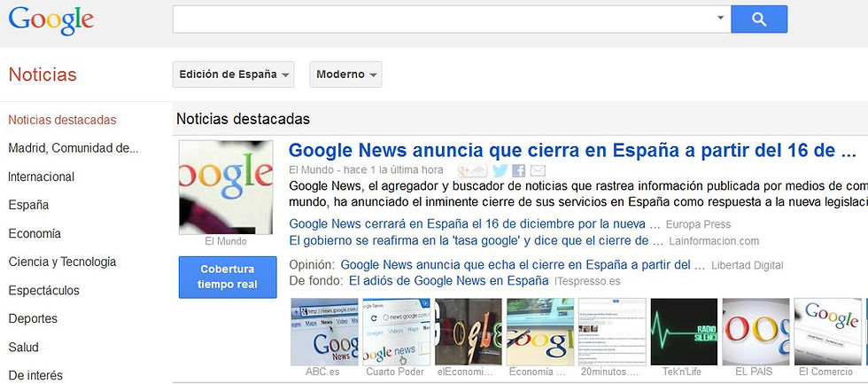This screenshot has height=384, width=868.
Task: Go to Salud section
Action: (23, 348)
